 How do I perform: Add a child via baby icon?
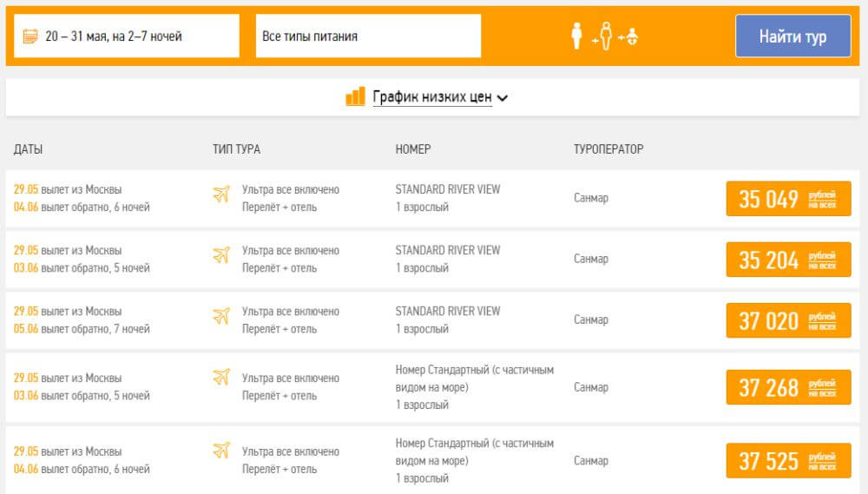coord(632,36)
